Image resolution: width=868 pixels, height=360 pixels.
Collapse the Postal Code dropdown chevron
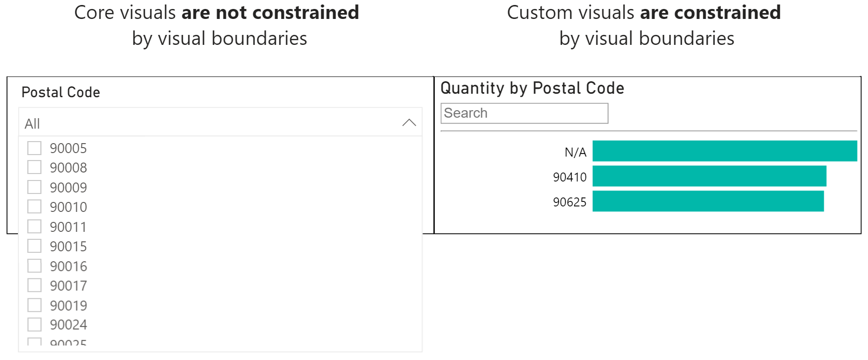pos(409,123)
